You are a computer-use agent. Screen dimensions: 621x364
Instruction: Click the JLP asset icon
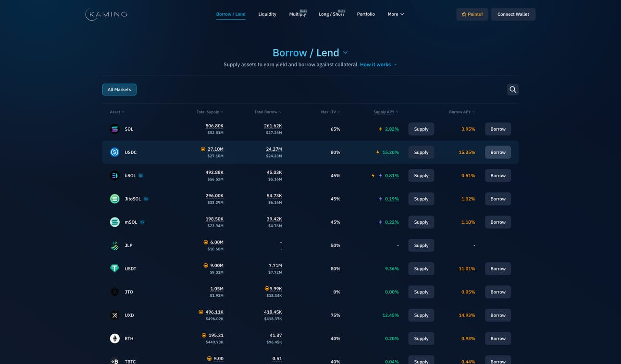114,245
